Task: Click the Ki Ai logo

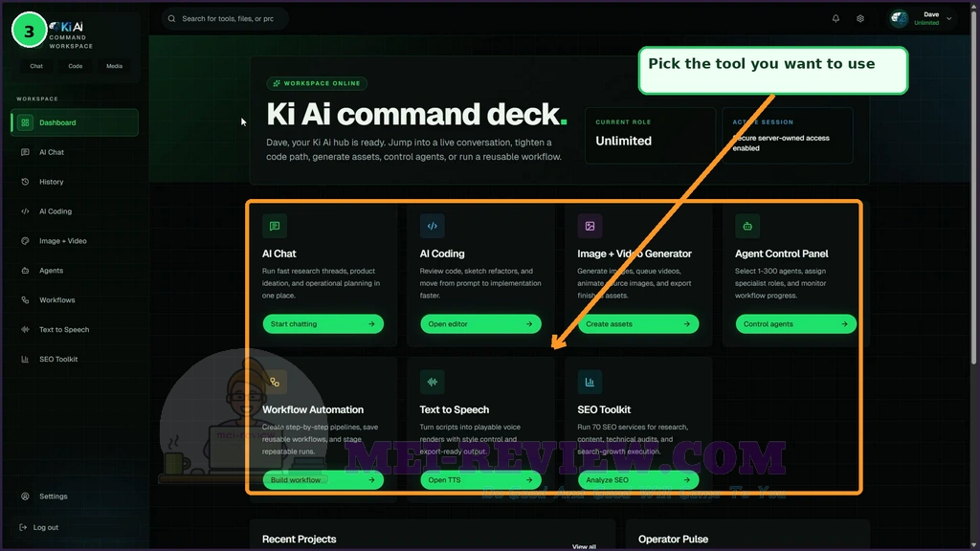Action: coord(66,27)
